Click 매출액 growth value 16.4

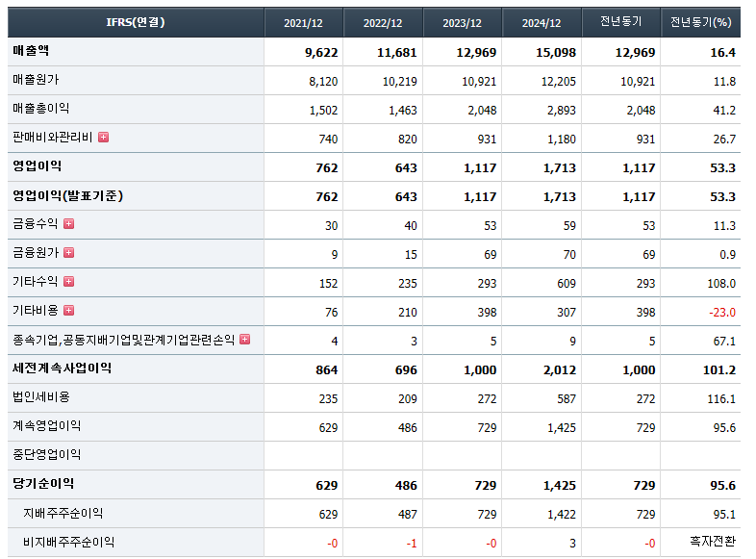pyautogui.click(x=722, y=53)
